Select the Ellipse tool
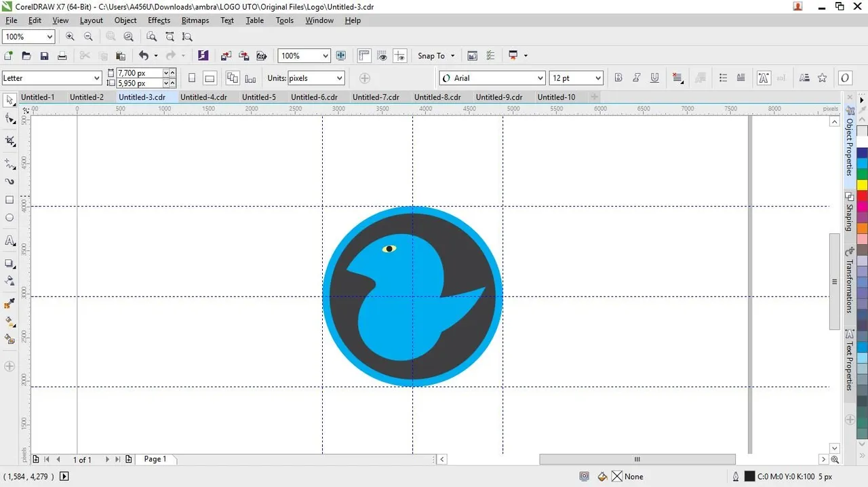The height and width of the screenshot is (487, 868). point(9,218)
